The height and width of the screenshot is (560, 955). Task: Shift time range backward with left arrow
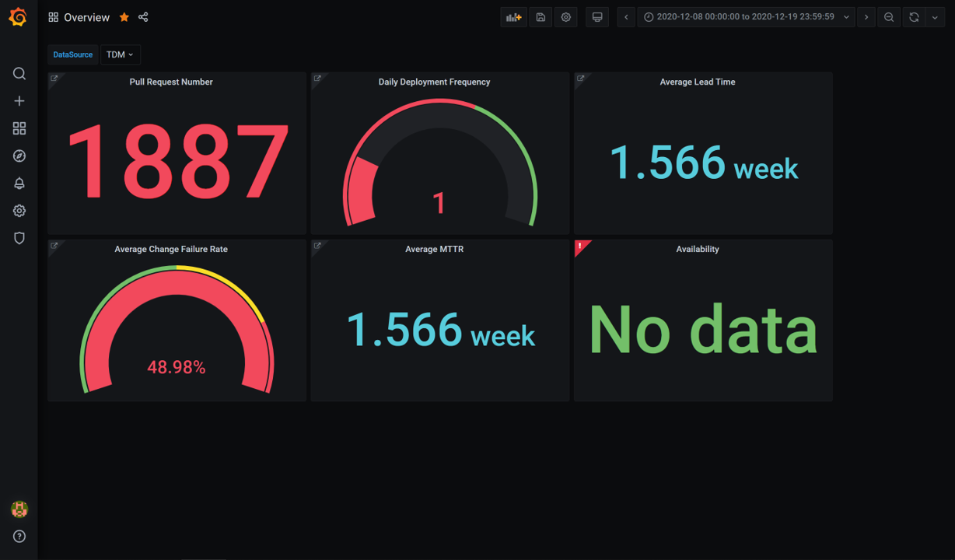(x=626, y=17)
